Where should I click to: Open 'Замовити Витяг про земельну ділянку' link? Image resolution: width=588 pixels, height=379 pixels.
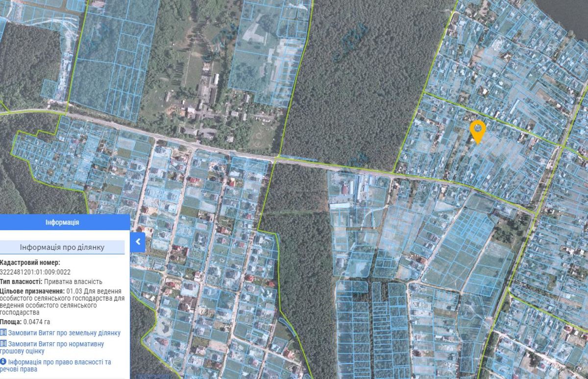pos(64,333)
